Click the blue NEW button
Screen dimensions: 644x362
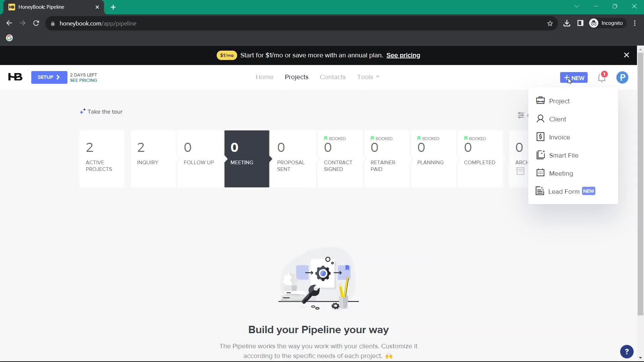click(574, 78)
